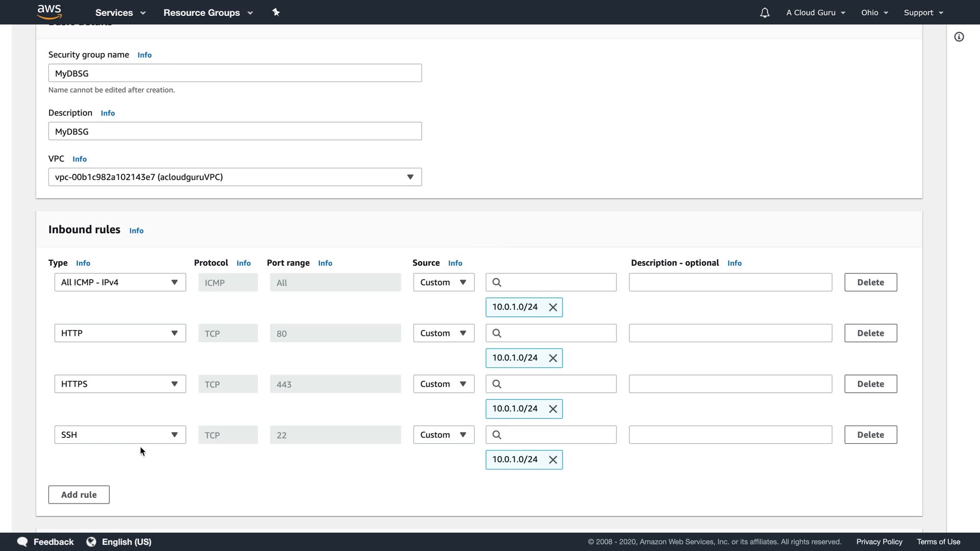
Task: Remove 10.0.1.0/24 from the SSH rule
Action: (553, 460)
